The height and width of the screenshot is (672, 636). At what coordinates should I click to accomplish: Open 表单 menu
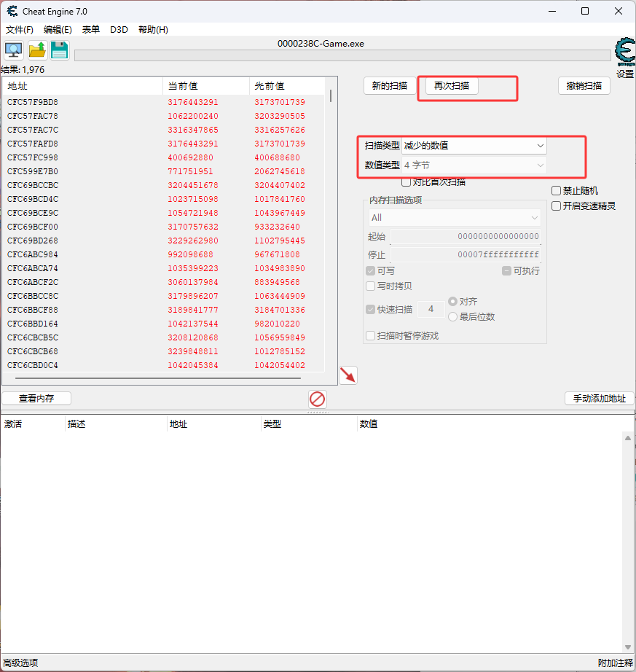coord(91,30)
